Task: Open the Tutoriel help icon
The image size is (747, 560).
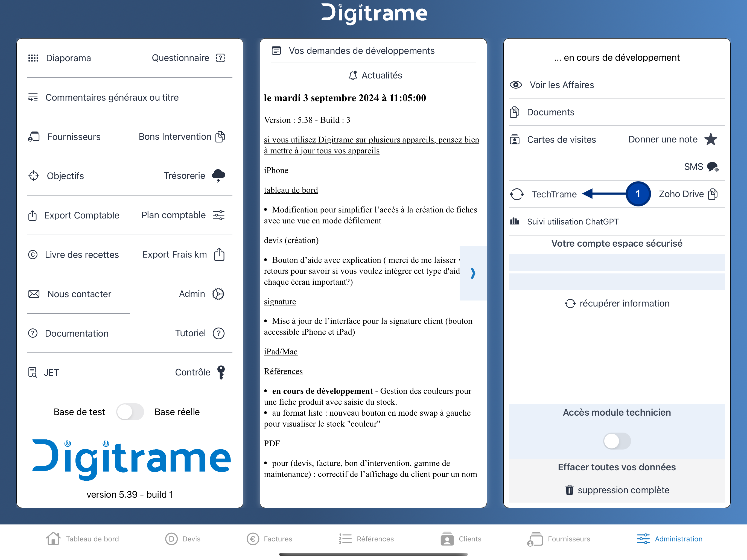Action: pos(218,333)
